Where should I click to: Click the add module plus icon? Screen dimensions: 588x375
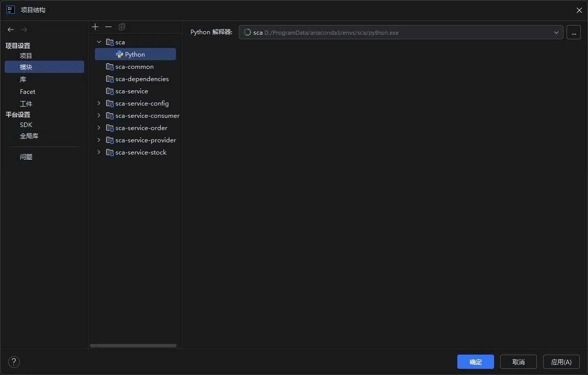pos(95,27)
